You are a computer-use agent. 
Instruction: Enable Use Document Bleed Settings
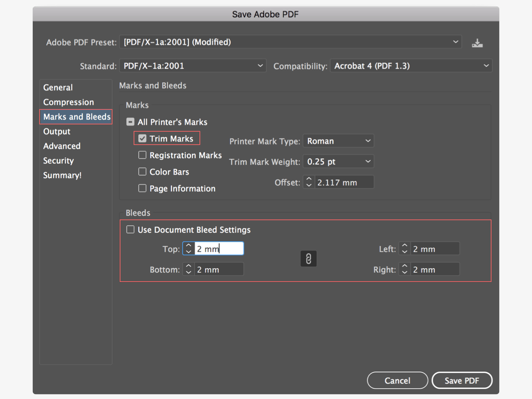pyautogui.click(x=130, y=229)
